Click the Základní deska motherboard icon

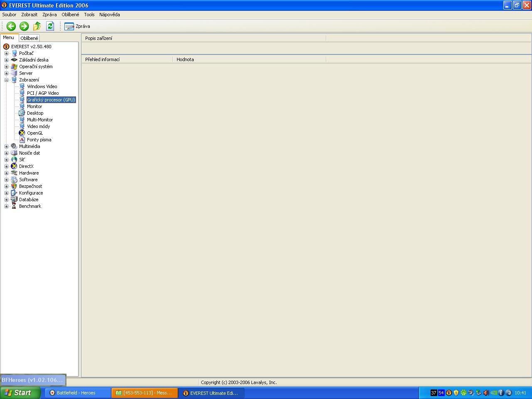[14, 60]
